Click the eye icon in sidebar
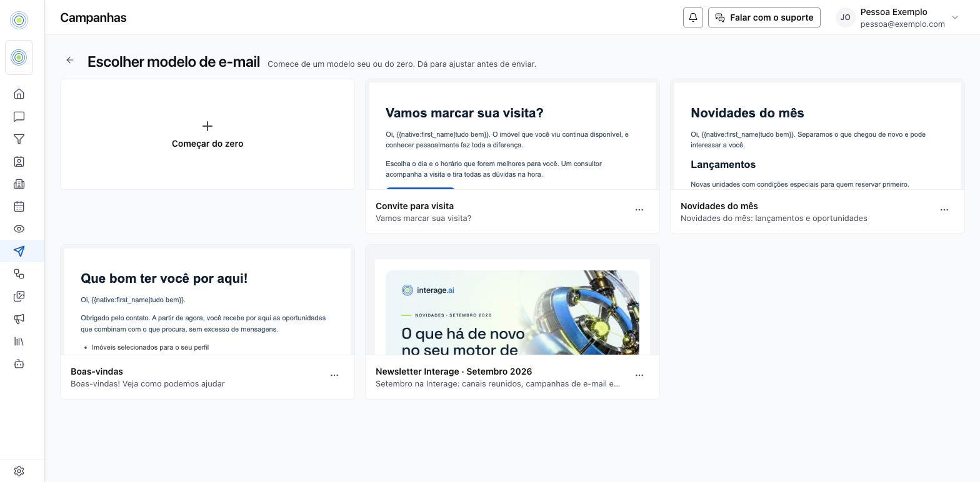 coord(19,229)
